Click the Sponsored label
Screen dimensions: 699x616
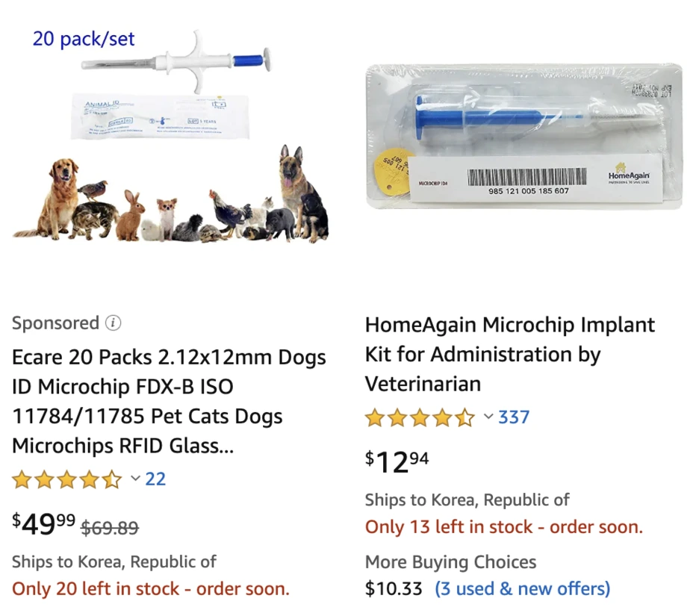pos(55,323)
